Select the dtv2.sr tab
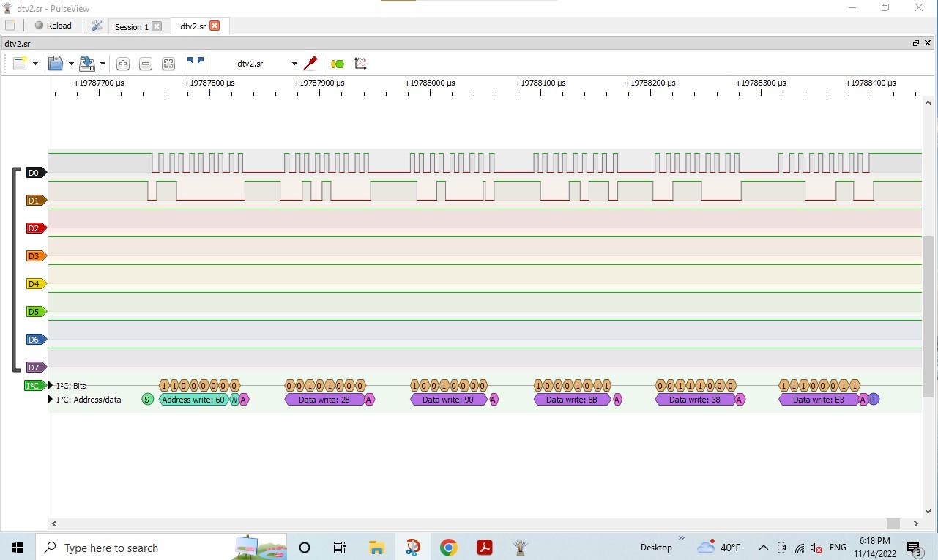 pyautogui.click(x=193, y=26)
